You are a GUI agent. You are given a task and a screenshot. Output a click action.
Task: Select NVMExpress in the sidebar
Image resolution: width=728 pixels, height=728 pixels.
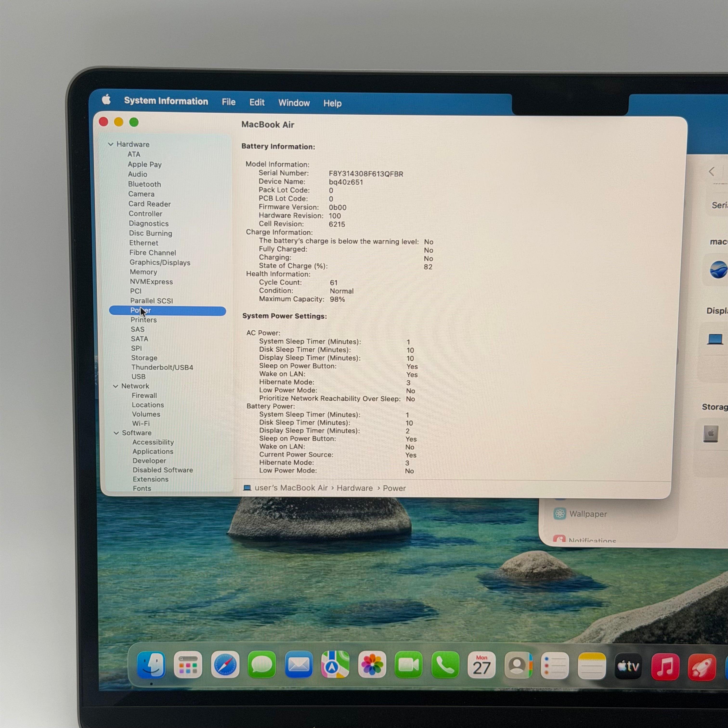click(x=151, y=282)
